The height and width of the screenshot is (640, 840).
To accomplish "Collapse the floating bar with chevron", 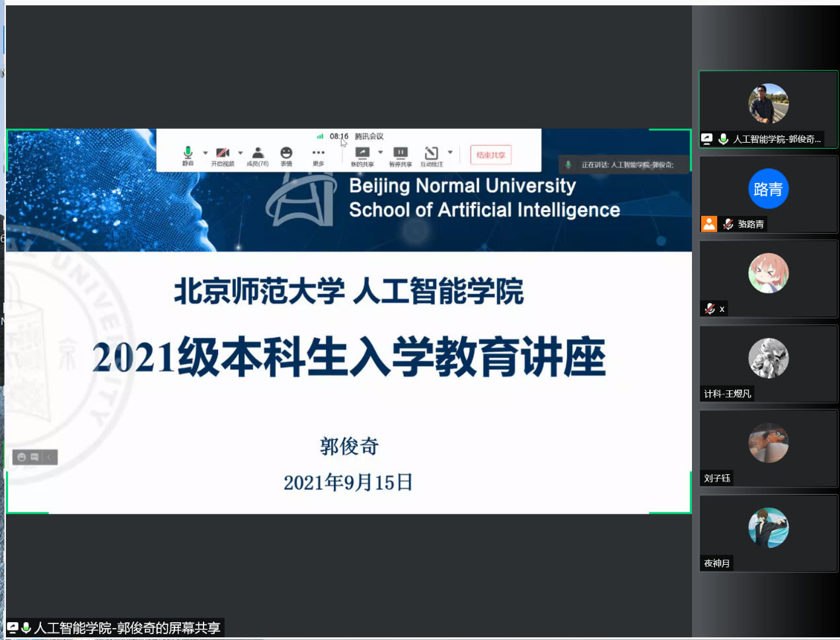I will [x=49, y=457].
